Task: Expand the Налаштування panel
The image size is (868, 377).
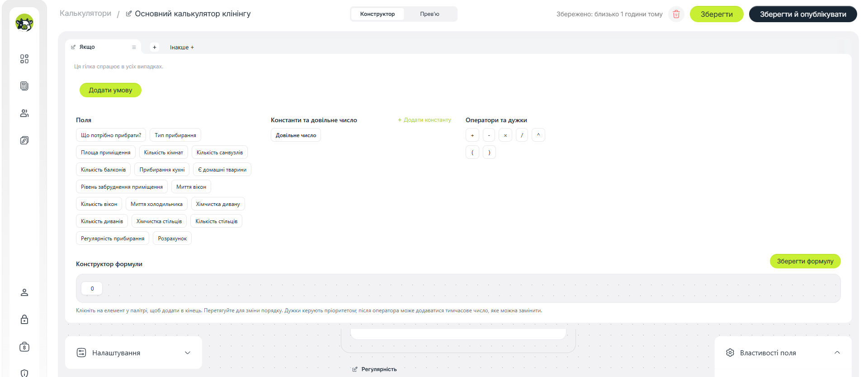Action: click(133, 353)
